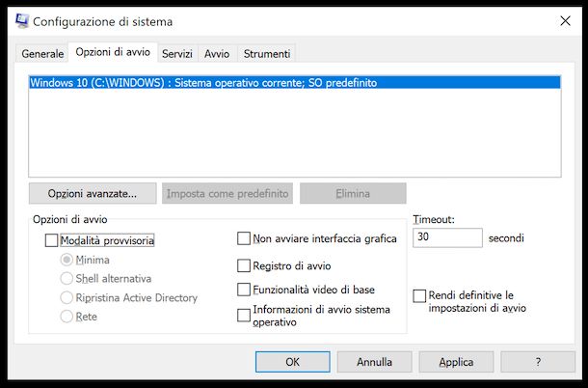The image size is (588, 388).
Task: Click the Elimina button
Action: (x=353, y=193)
